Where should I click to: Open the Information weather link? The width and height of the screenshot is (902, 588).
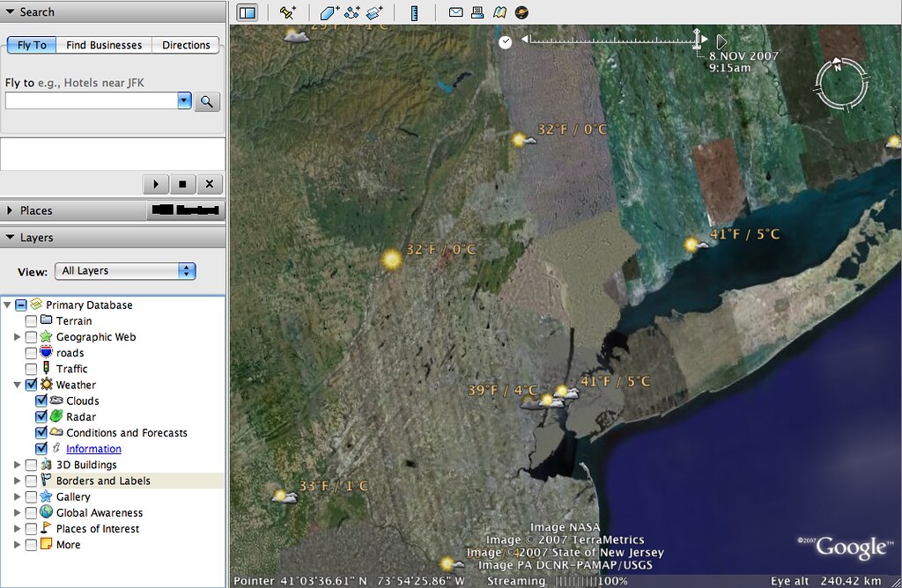[x=92, y=448]
